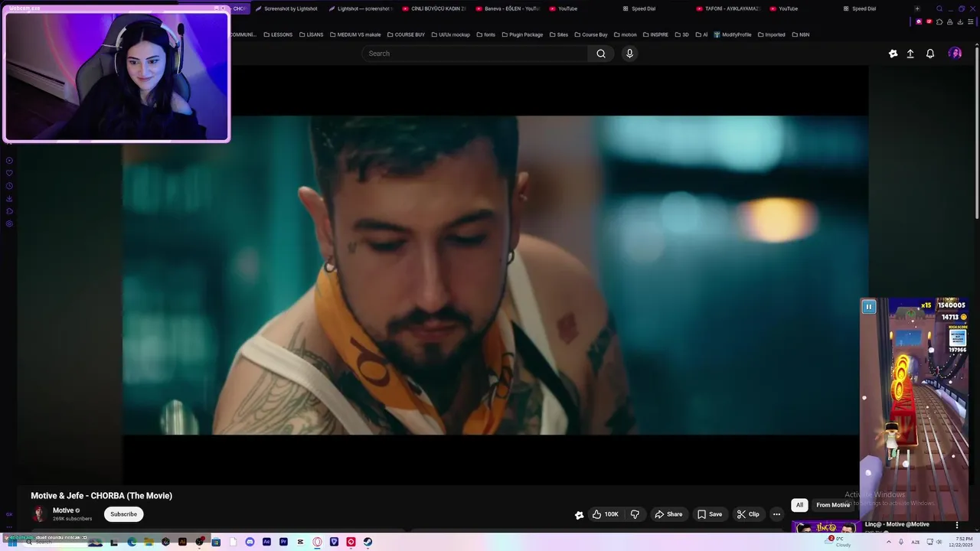Select the From Motive filter chip

click(833, 505)
